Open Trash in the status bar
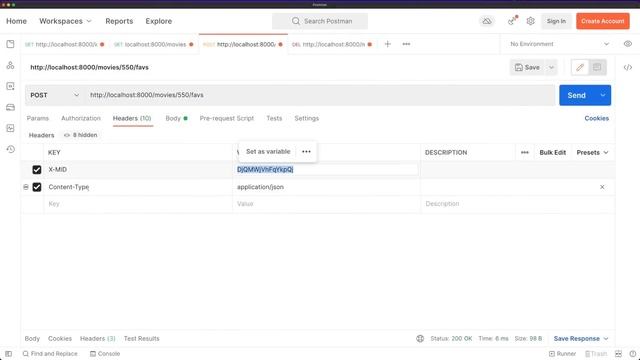 tap(596, 354)
